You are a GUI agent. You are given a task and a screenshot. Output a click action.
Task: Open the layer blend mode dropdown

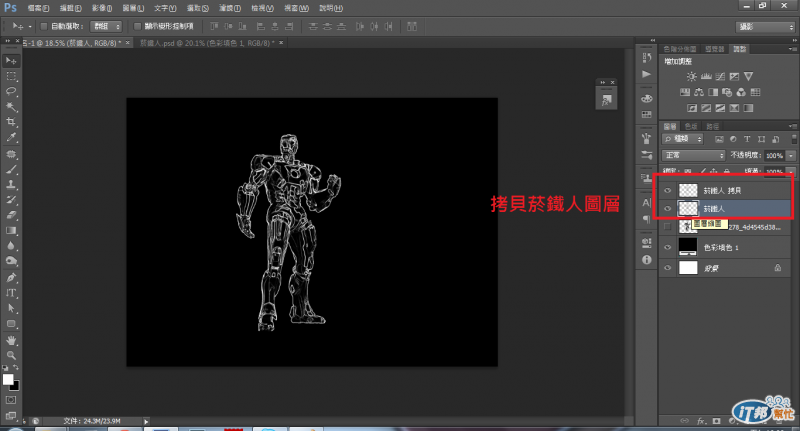693,157
